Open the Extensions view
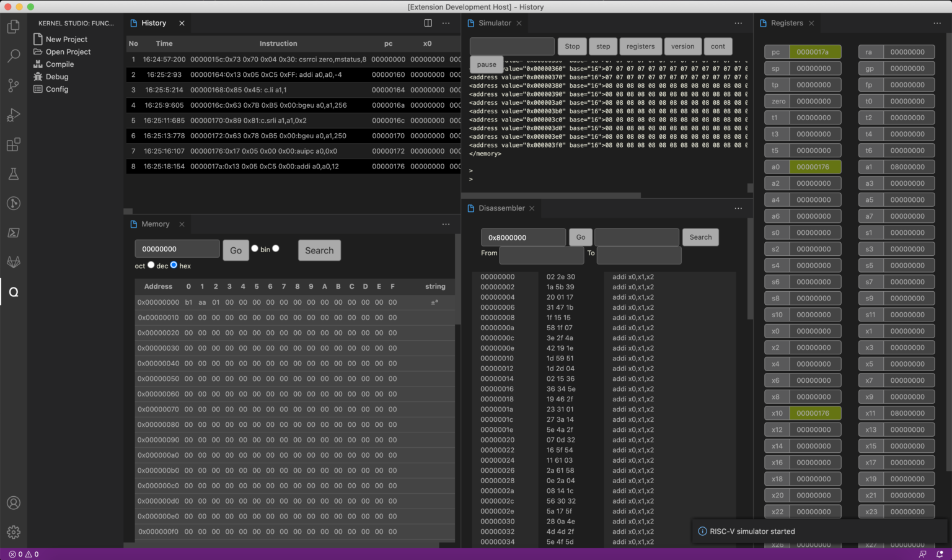 click(x=14, y=144)
